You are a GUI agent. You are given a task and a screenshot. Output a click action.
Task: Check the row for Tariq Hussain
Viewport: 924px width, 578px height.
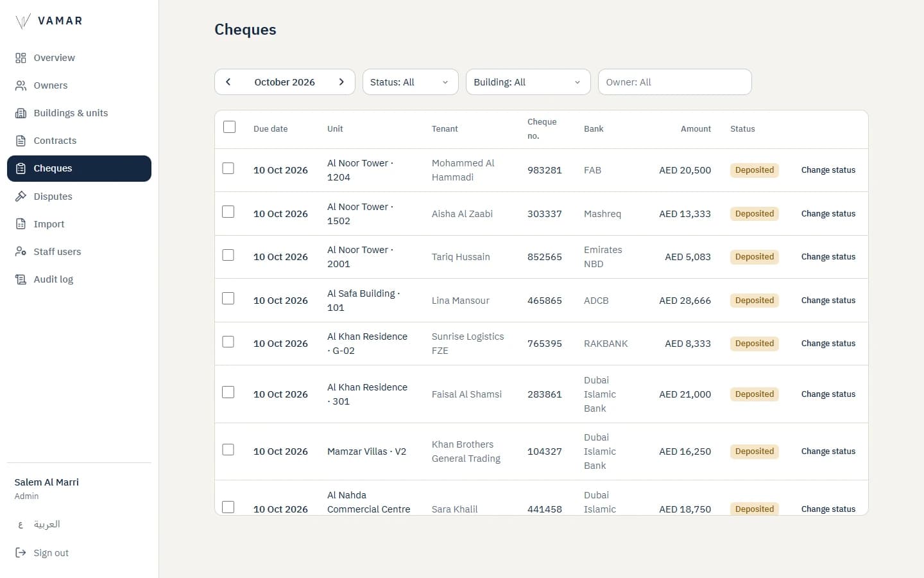228,255
